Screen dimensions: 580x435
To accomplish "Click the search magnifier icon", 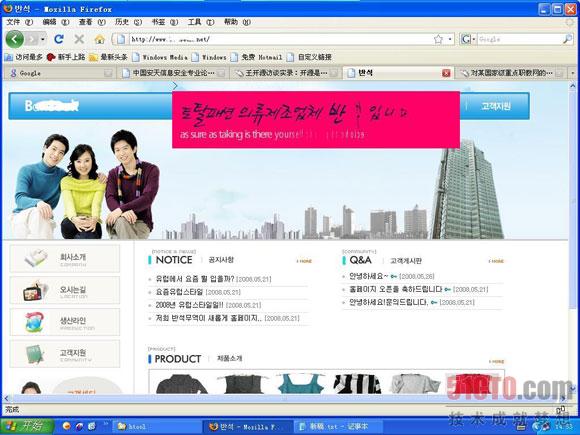I will point(567,39).
